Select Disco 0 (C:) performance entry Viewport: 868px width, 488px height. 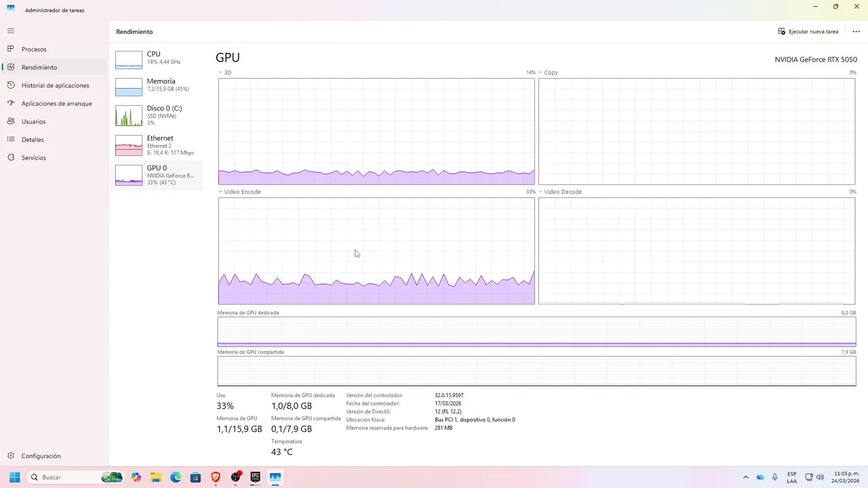tap(157, 115)
